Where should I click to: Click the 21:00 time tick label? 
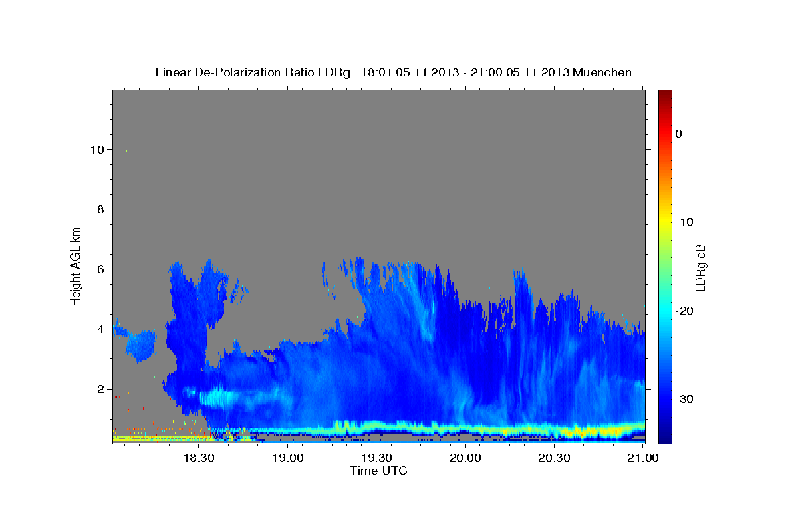tap(643, 458)
